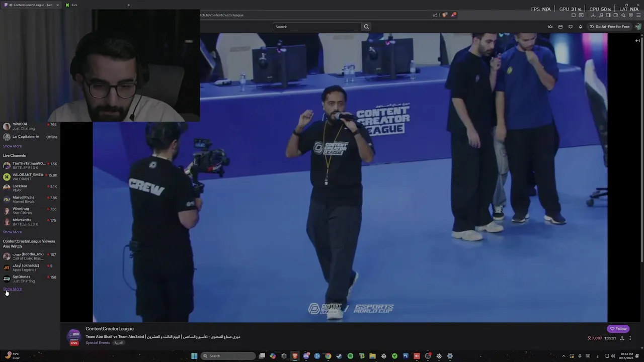The width and height of the screenshot is (644, 362).
Task: Open Windows notification bell icon
Action: click(637, 356)
